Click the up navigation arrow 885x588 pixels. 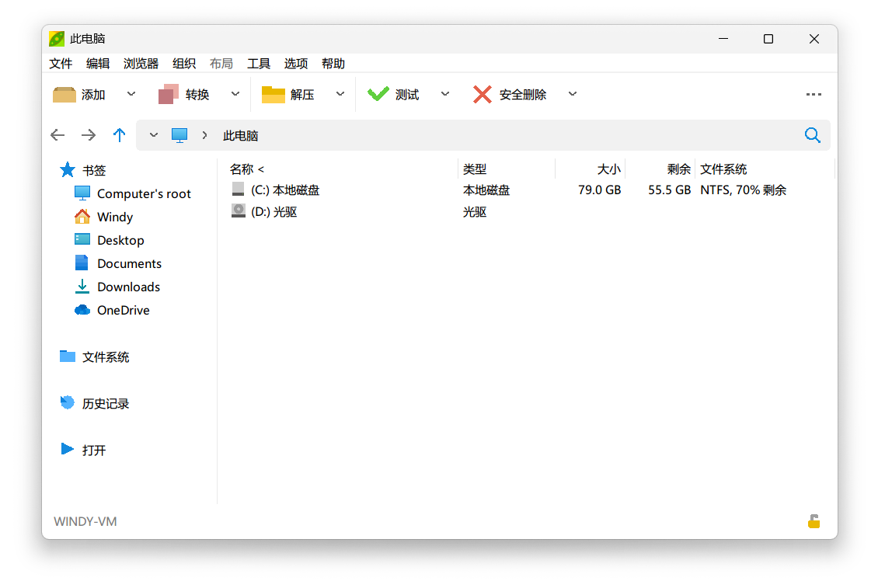click(x=119, y=134)
